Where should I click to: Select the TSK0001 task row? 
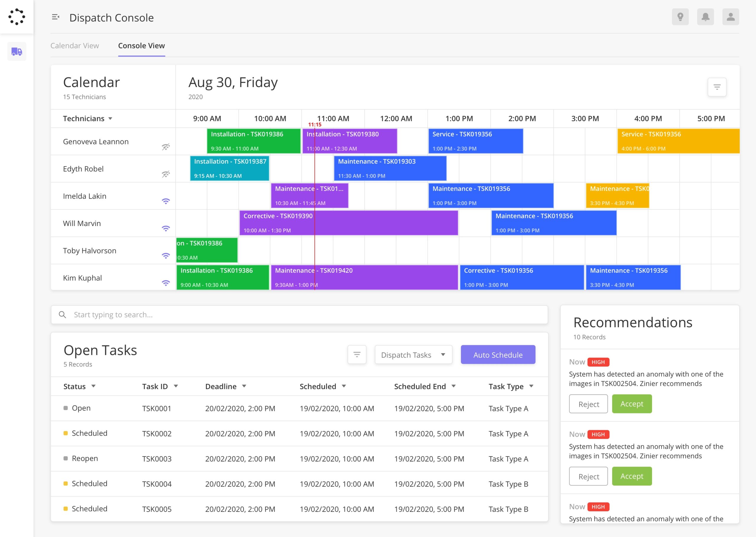click(299, 408)
